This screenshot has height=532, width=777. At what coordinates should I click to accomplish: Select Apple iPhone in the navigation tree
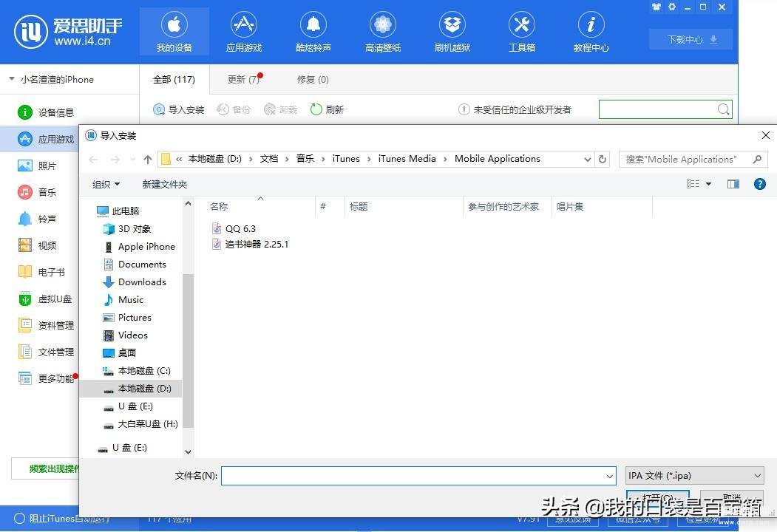click(139, 247)
